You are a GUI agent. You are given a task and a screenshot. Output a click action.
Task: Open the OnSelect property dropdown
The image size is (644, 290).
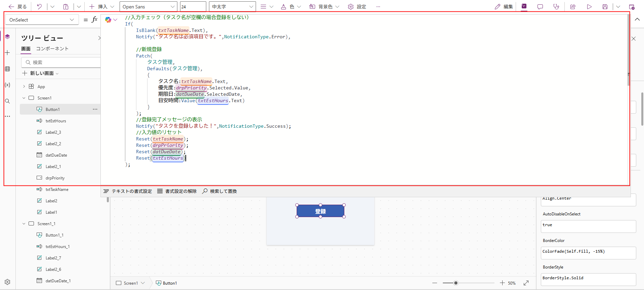point(42,20)
